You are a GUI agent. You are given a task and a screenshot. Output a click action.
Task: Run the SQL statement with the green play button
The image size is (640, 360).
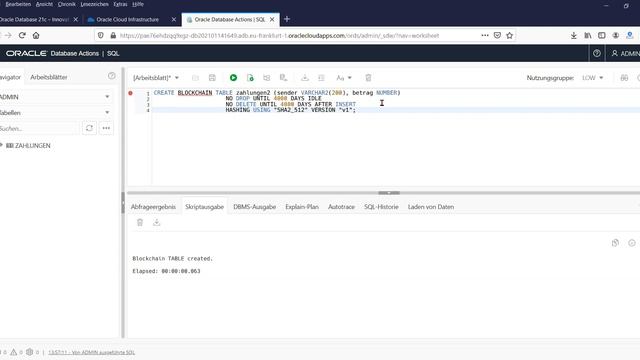coord(233,78)
